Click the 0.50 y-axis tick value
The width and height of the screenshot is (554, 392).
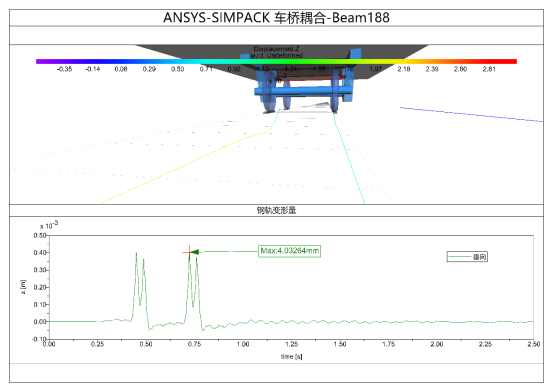pyautogui.click(x=40, y=235)
